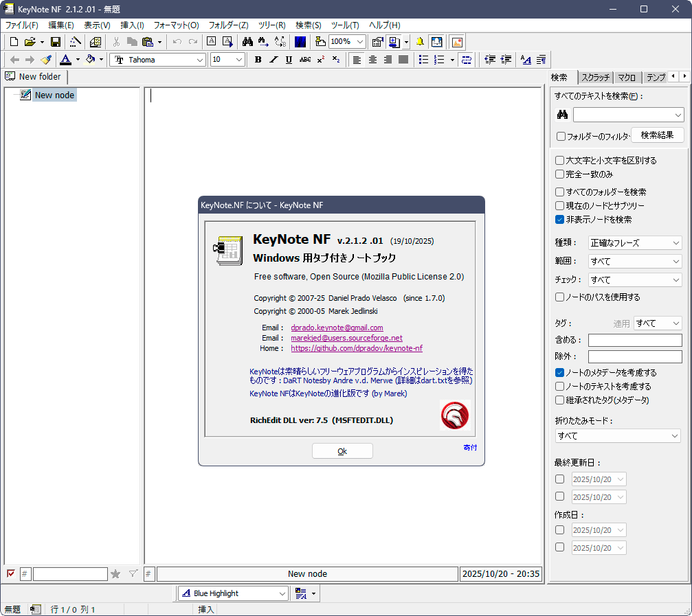Click the navigate forward arrow
Image resolution: width=692 pixels, height=616 pixels.
click(30, 60)
